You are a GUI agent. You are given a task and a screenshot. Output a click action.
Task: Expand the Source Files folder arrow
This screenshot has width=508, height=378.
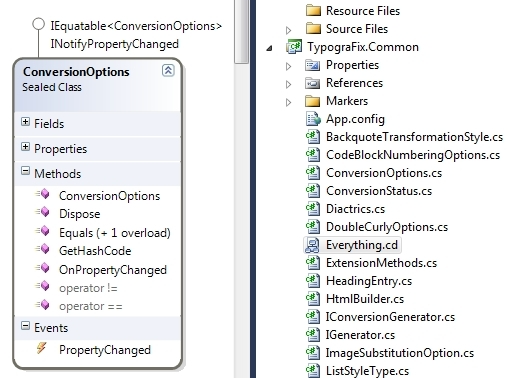click(289, 30)
